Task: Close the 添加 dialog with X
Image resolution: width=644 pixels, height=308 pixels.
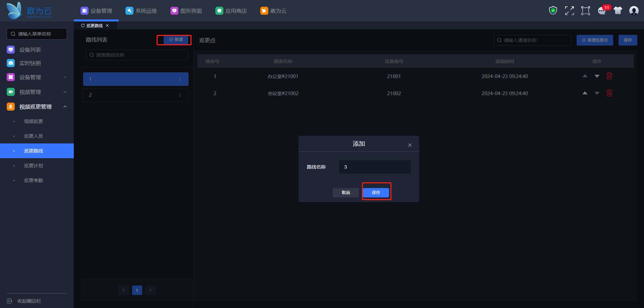Action: click(x=410, y=145)
